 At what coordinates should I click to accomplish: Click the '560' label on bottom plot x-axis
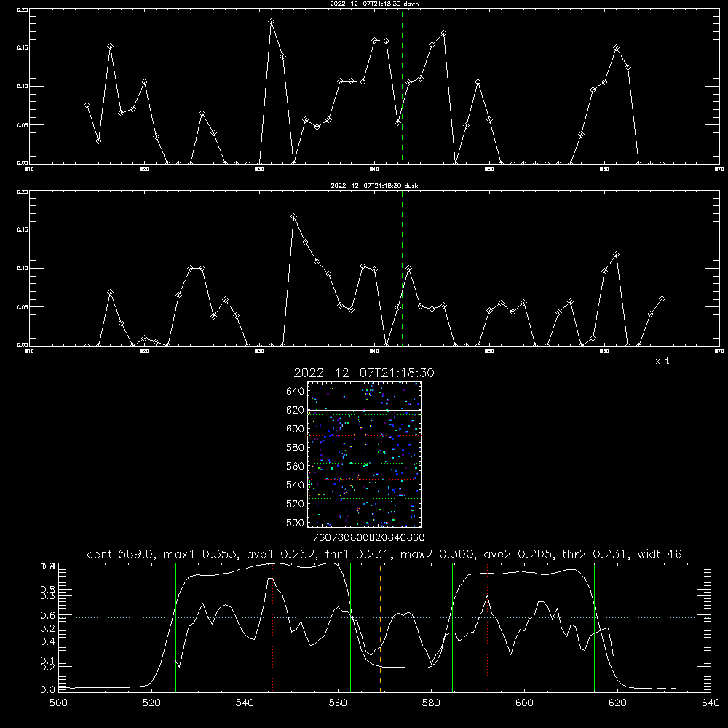point(338,703)
